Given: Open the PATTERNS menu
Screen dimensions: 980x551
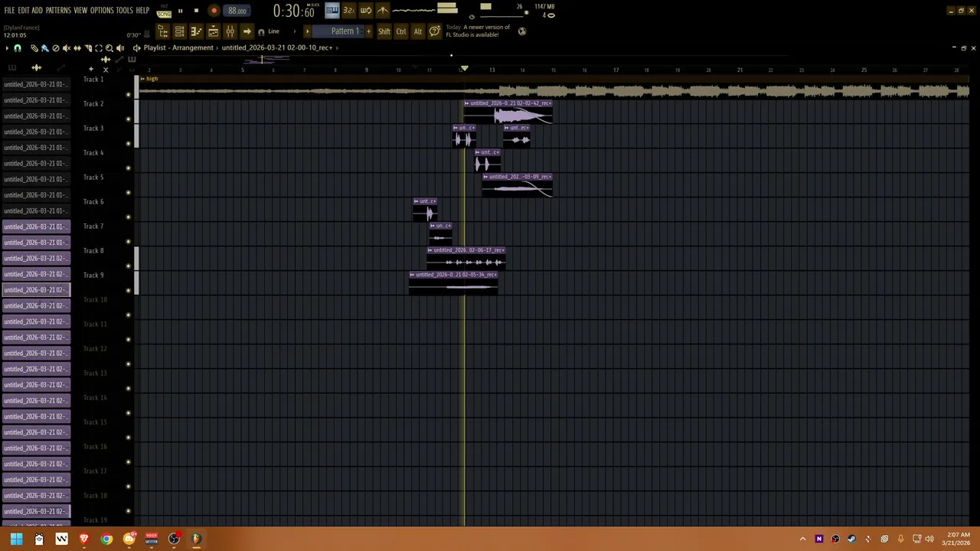Looking at the screenshot, I should point(58,11).
